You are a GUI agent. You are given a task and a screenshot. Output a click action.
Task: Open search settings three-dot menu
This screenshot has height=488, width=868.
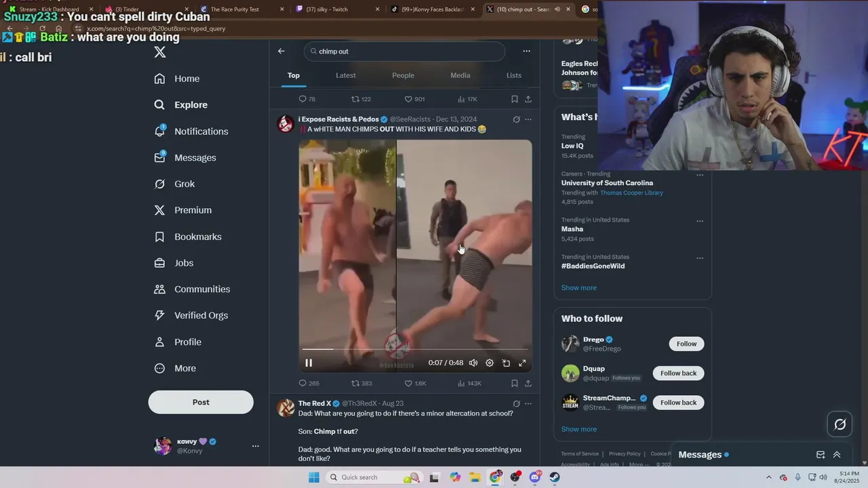(526, 52)
